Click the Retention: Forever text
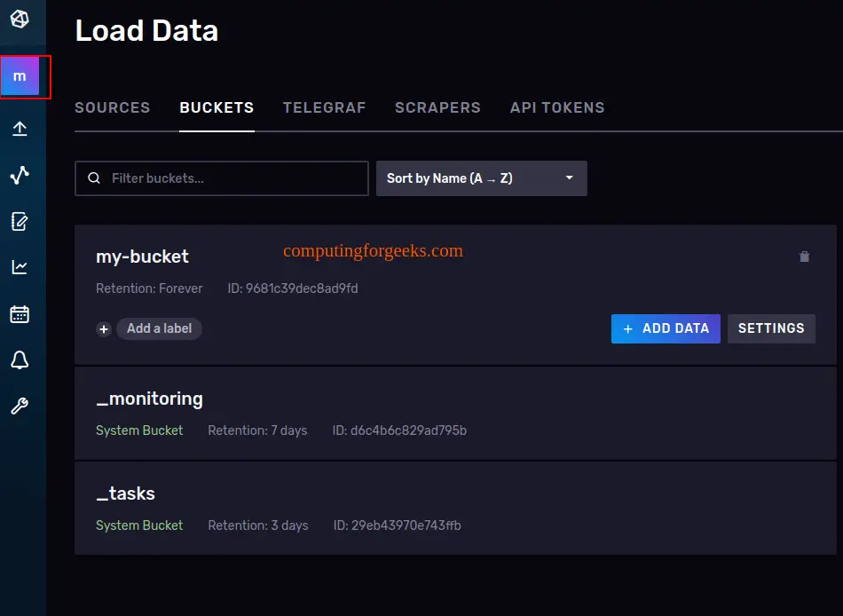843x616 pixels. 149,288
